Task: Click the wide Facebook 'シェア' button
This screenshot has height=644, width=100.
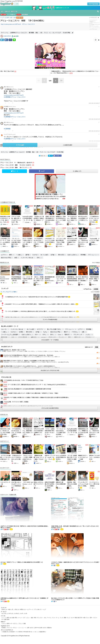Action: coord(42,171)
